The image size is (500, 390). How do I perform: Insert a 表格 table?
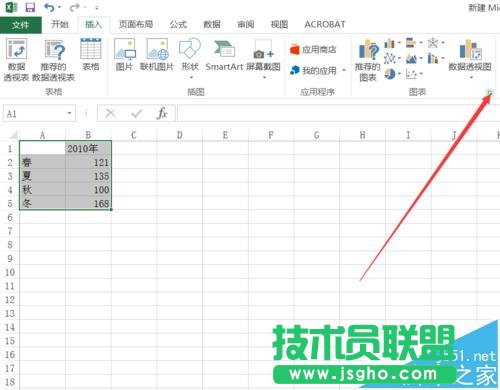coord(91,54)
